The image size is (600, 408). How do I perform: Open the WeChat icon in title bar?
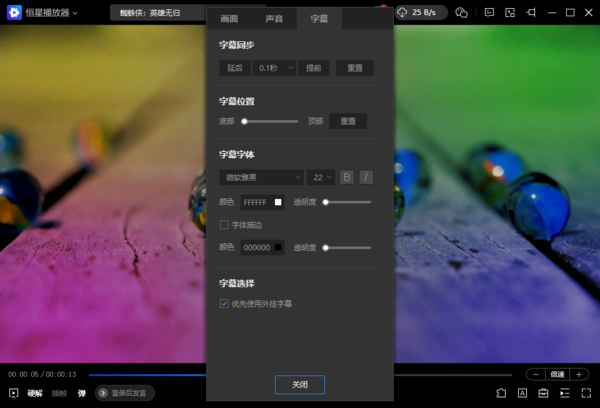point(461,13)
